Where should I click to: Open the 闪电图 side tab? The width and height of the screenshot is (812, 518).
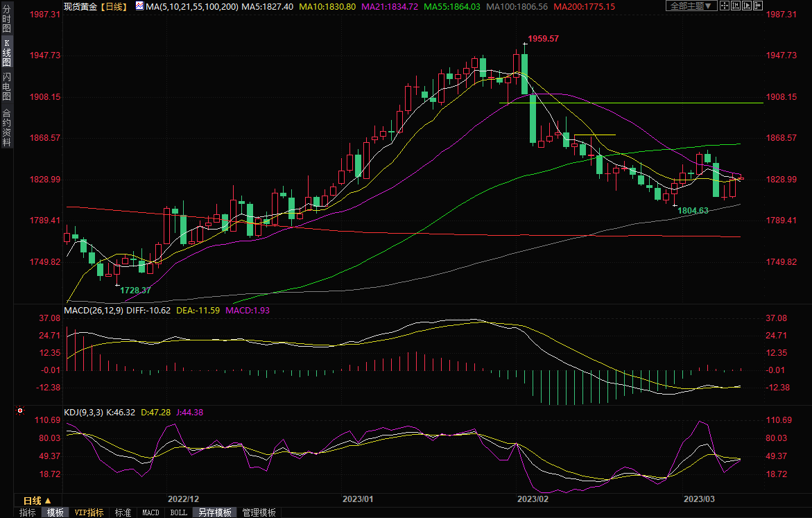click(x=6, y=87)
